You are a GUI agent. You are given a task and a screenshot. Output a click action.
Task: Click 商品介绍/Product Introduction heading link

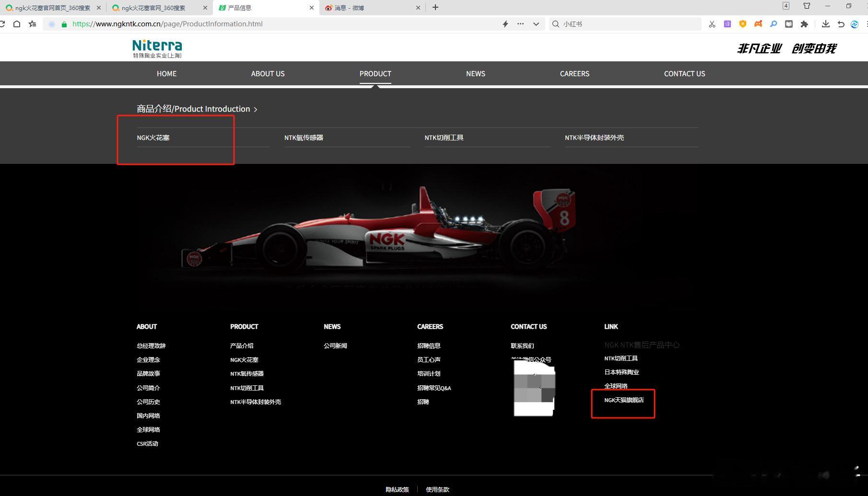pyautogui.click(x=193, y=109)
